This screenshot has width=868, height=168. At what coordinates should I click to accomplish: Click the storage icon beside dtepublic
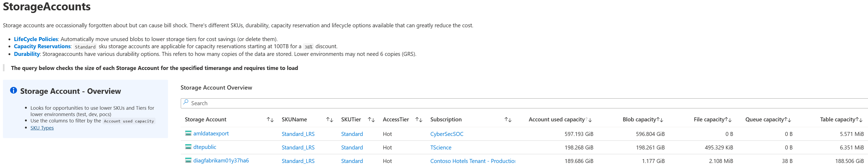click(188, 147)
